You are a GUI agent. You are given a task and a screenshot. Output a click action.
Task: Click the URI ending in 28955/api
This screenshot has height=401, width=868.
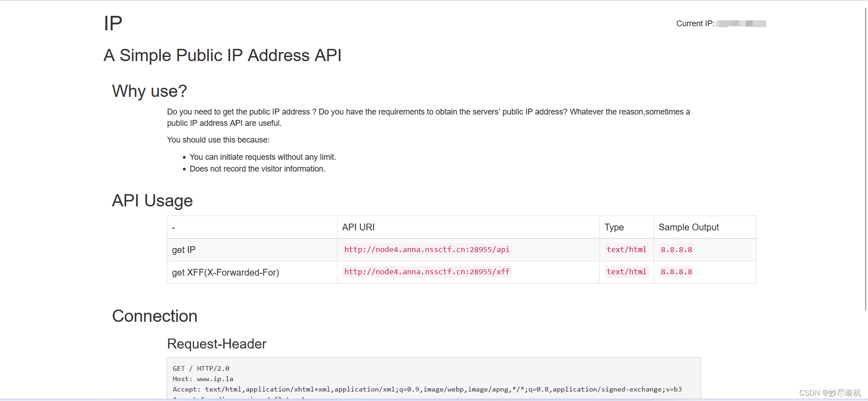(427, 249)
